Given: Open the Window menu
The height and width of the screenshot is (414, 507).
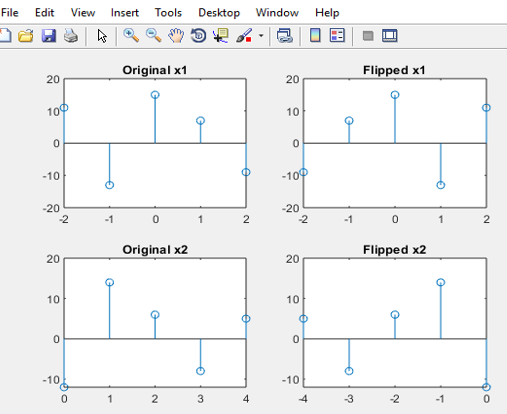Looking at the screenshot, I should click(x=277, y=13).
